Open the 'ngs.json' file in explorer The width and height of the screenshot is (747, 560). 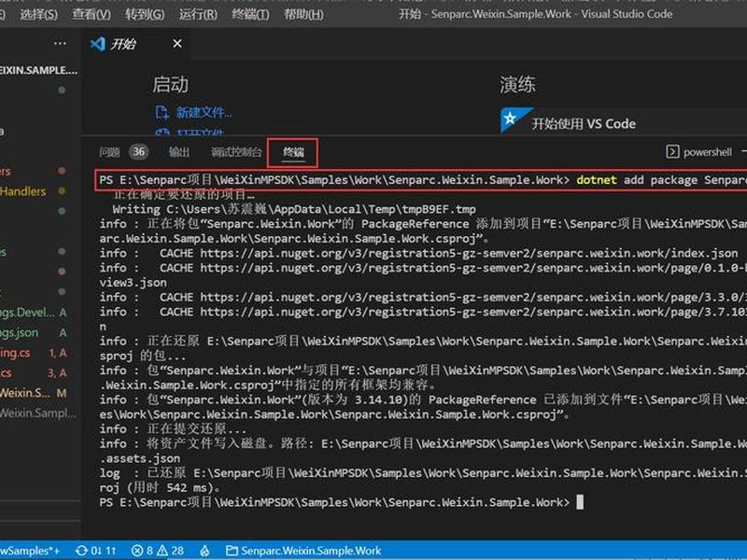click(x=19, y=332)
